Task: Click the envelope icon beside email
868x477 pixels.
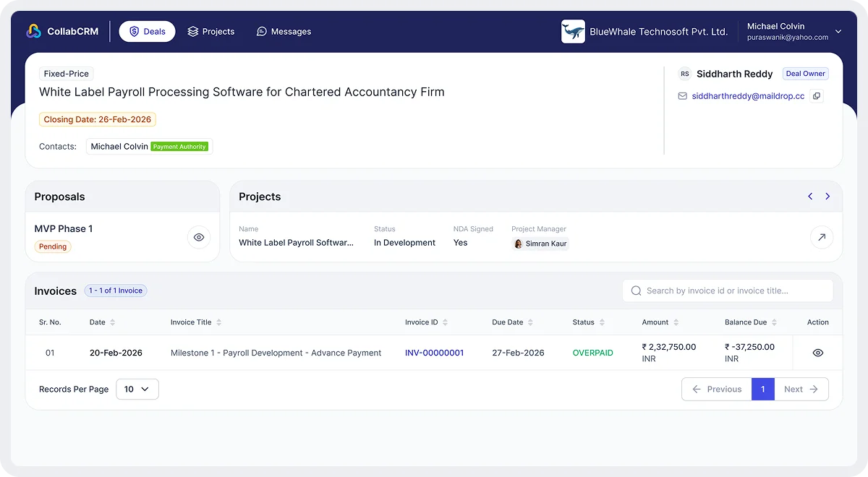Action: coord(682,95)
